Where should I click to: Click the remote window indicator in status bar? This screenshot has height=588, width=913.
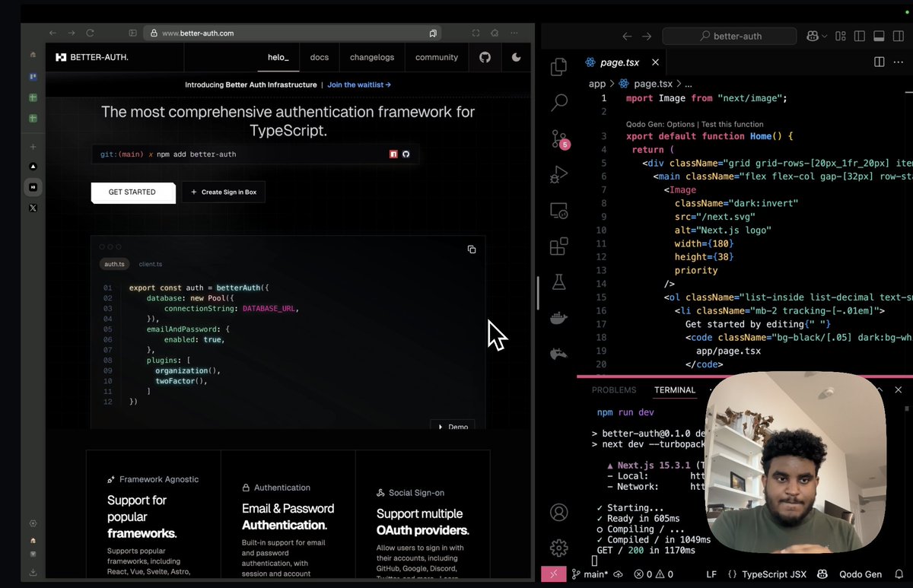(x=553, y=574)
